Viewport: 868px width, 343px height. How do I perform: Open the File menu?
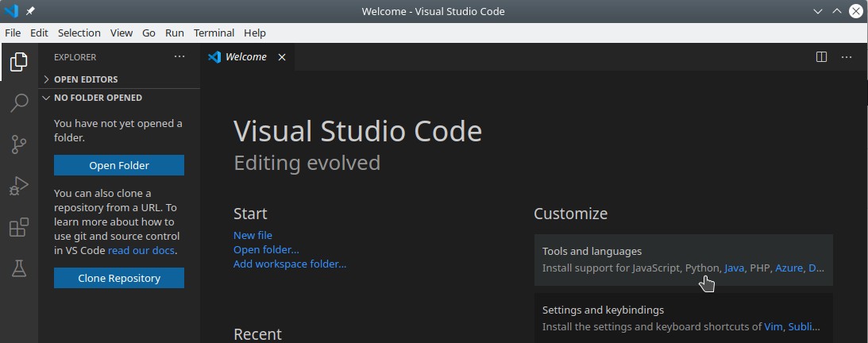13,33
